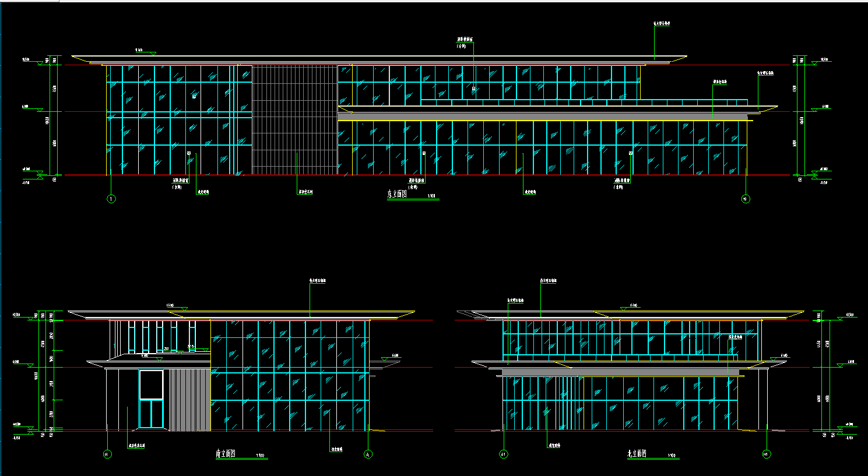
Task: Click axis bubble H1 under north elevation
Action: [767, 454]
